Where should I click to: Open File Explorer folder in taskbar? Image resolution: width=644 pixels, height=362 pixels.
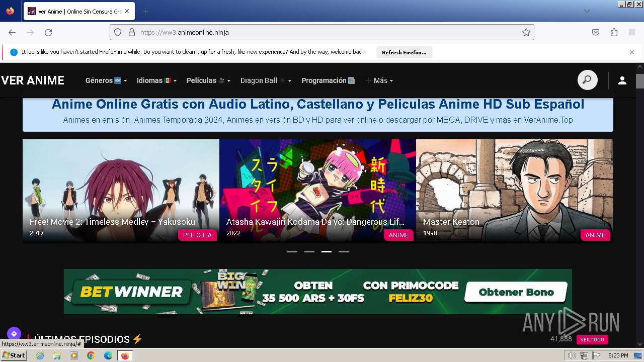pos(57,355)
